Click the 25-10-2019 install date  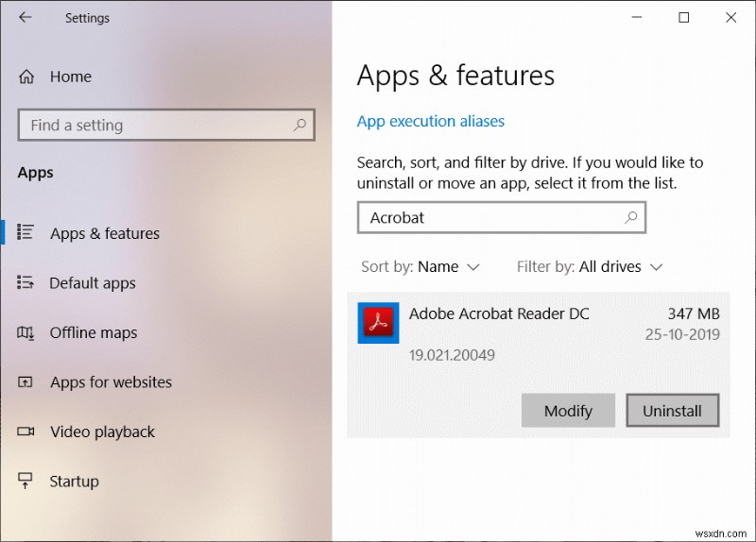[x=682, y=334]
